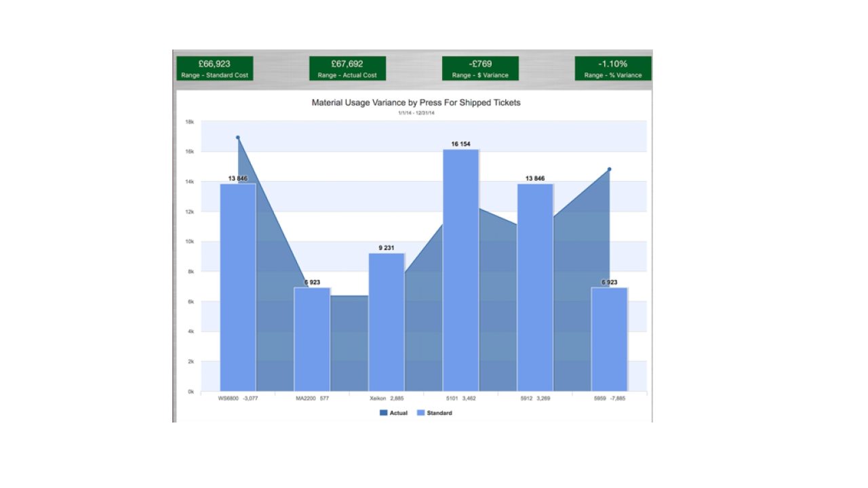
Task: Click the 1/1/14 - 12/31/14 date subtitle
Action: point(416,113)
